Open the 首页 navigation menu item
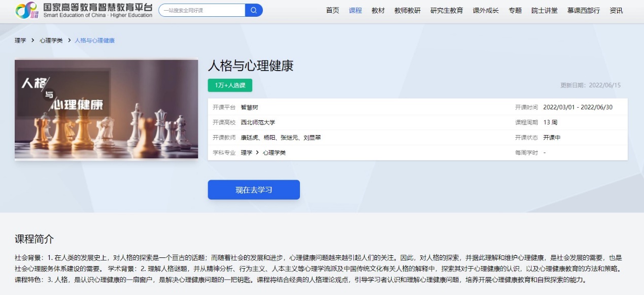 click(332, 11)
